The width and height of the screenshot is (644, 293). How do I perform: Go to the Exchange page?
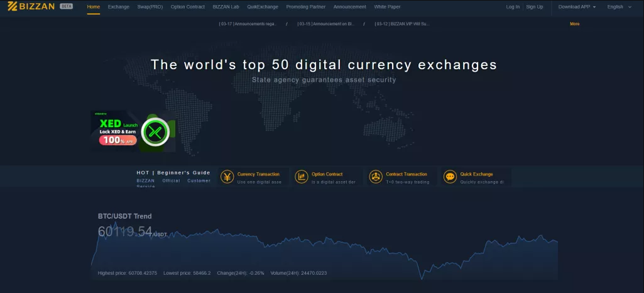118,7
